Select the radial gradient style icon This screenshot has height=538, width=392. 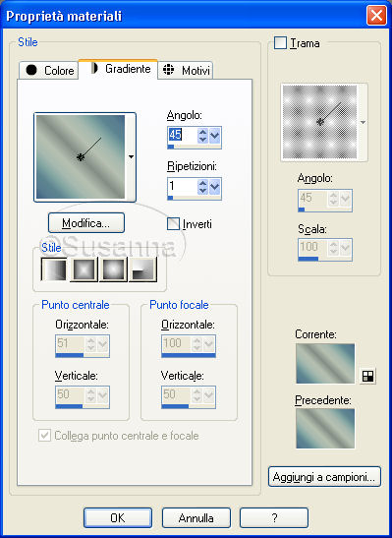pos(143,269)
